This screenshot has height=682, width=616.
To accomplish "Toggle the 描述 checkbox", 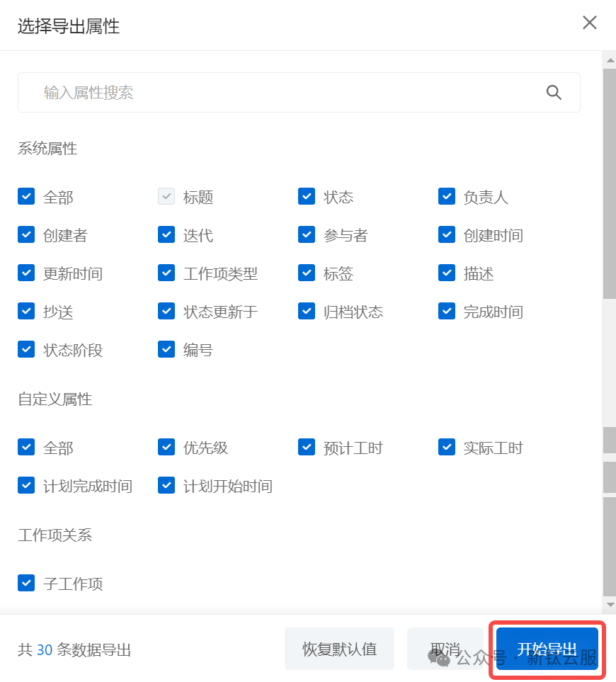I will 447,273.
